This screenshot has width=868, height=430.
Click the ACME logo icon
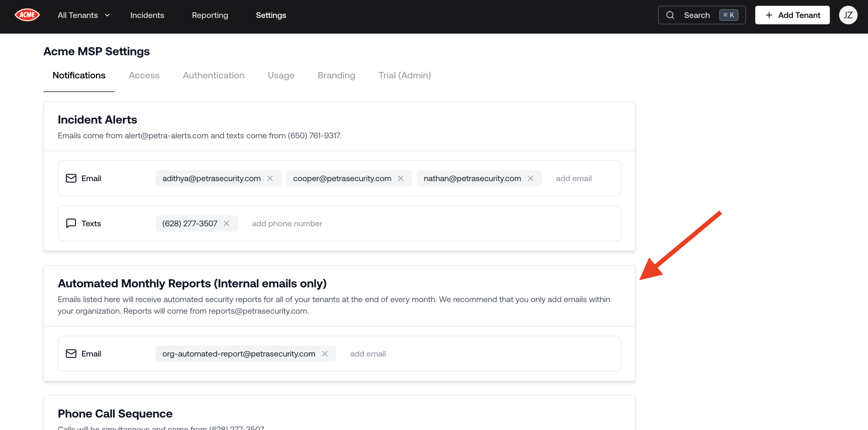pos(27,15)
